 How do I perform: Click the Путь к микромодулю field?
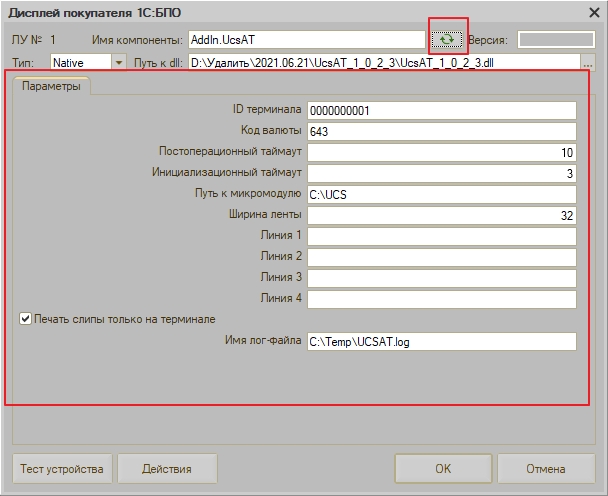pyautogui.click(x=441, y=194)
